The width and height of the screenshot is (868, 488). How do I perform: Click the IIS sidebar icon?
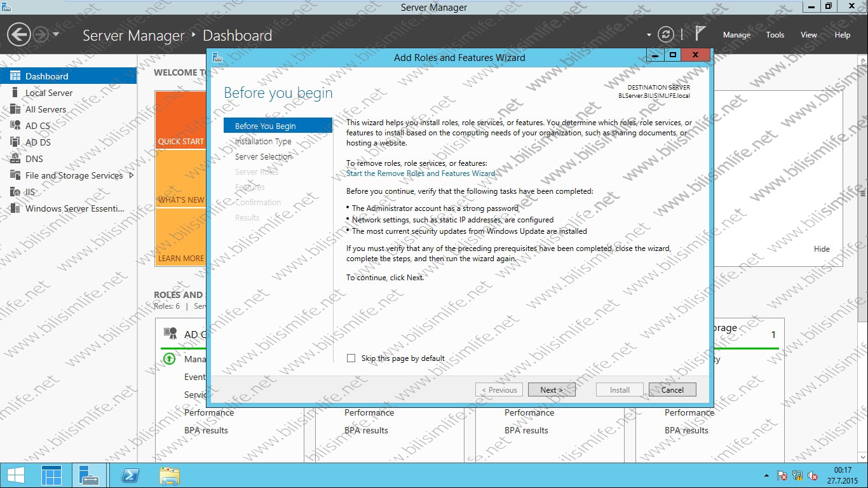pyautogui.click(x=15, y=191)
